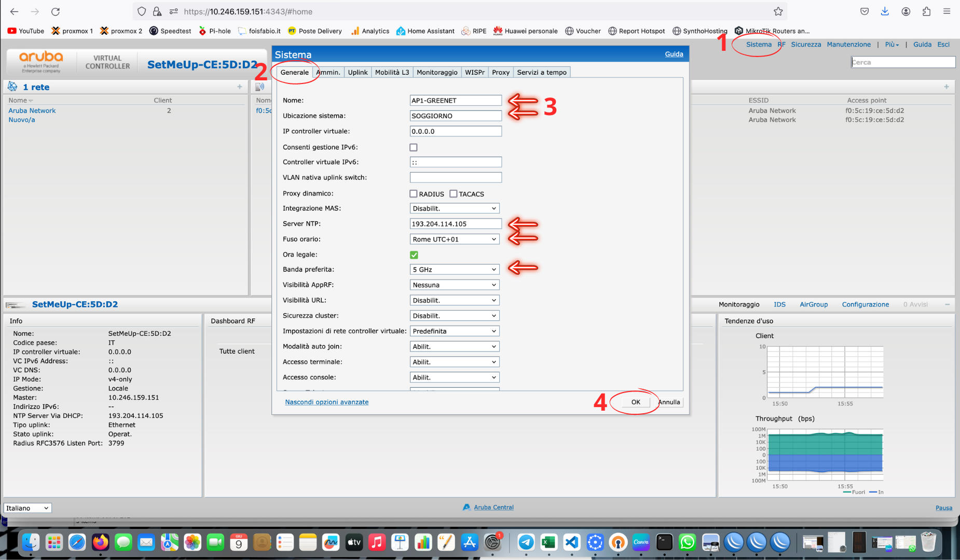This screenshot has width=960, height=560.
Task: Open the Accesso console dropdown
Action: coord(455,377)
